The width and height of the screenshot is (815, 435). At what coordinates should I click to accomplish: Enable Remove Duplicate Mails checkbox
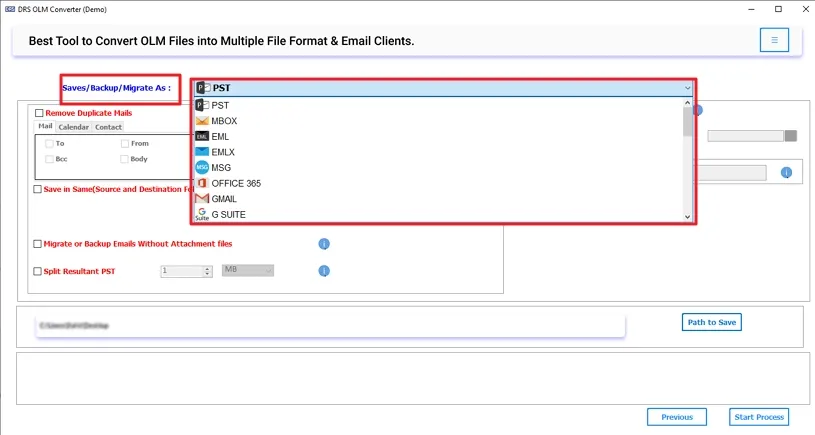pos(39,113)
